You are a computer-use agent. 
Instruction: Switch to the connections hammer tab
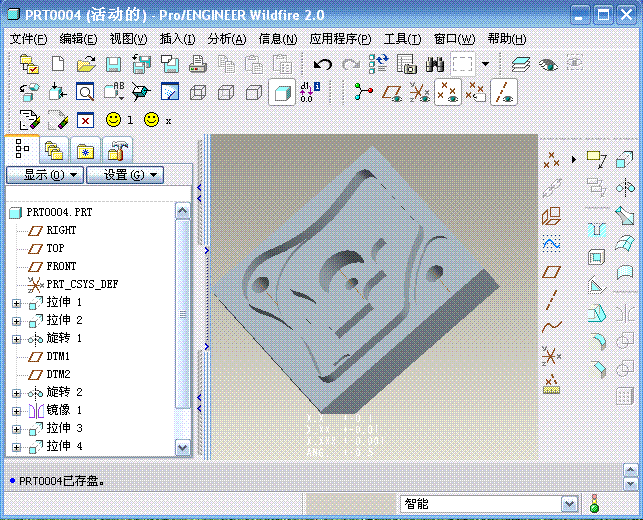(x=117, y=150)
